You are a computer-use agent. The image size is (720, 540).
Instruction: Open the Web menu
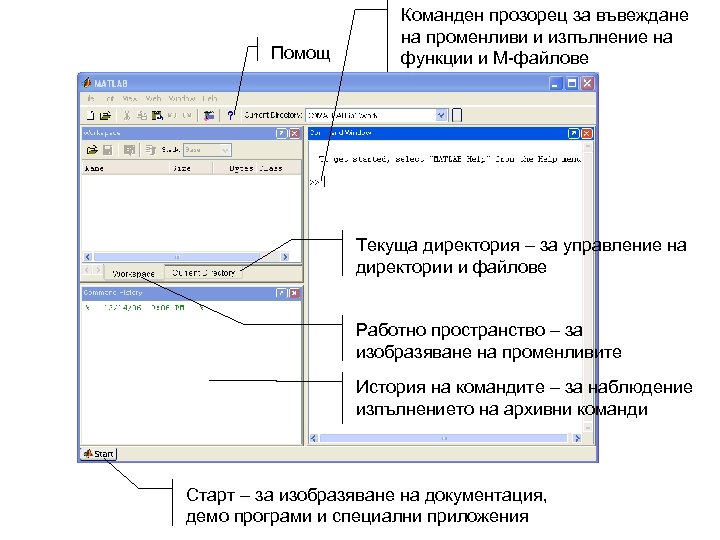click(x=153, y=98)
